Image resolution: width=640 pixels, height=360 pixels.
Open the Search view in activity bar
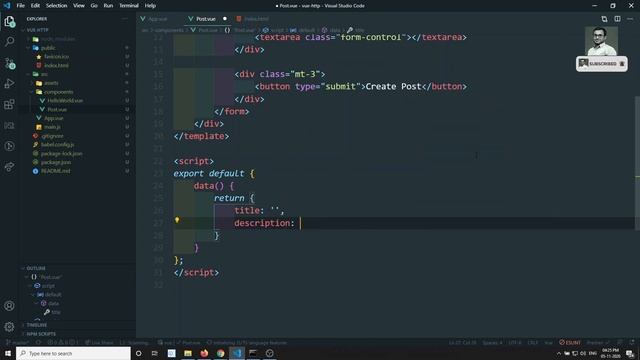[9, 41]
